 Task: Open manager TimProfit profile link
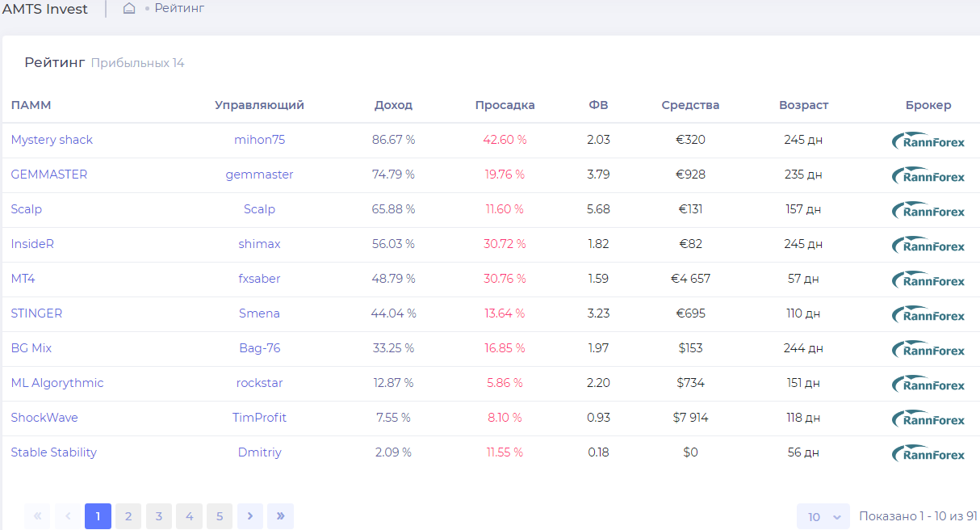point(259,418)
